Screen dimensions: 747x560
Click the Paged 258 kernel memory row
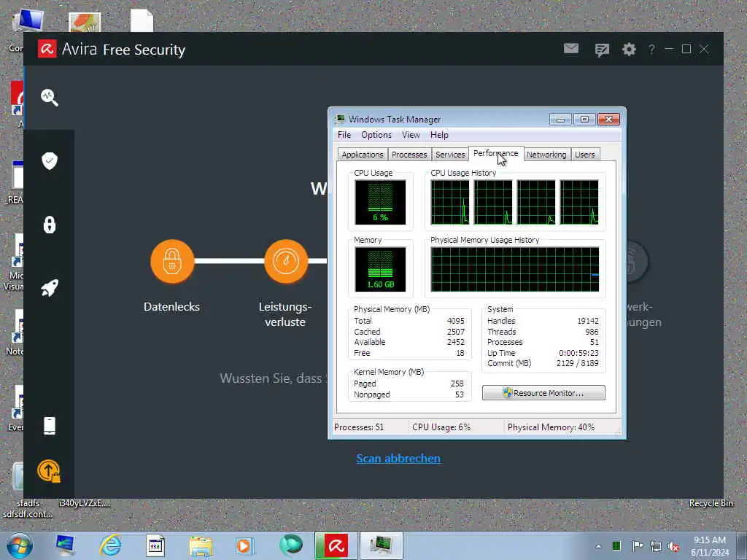click(x=409, y=384)
